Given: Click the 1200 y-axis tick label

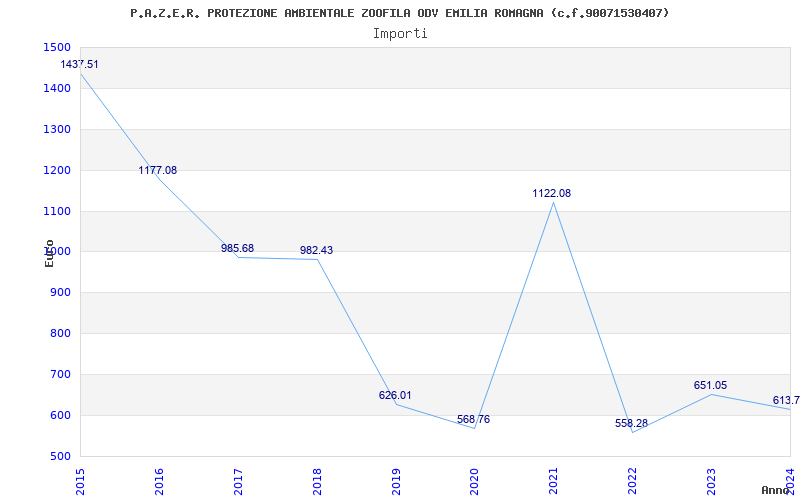Looking at the screenshot, I should pos(57,170).
